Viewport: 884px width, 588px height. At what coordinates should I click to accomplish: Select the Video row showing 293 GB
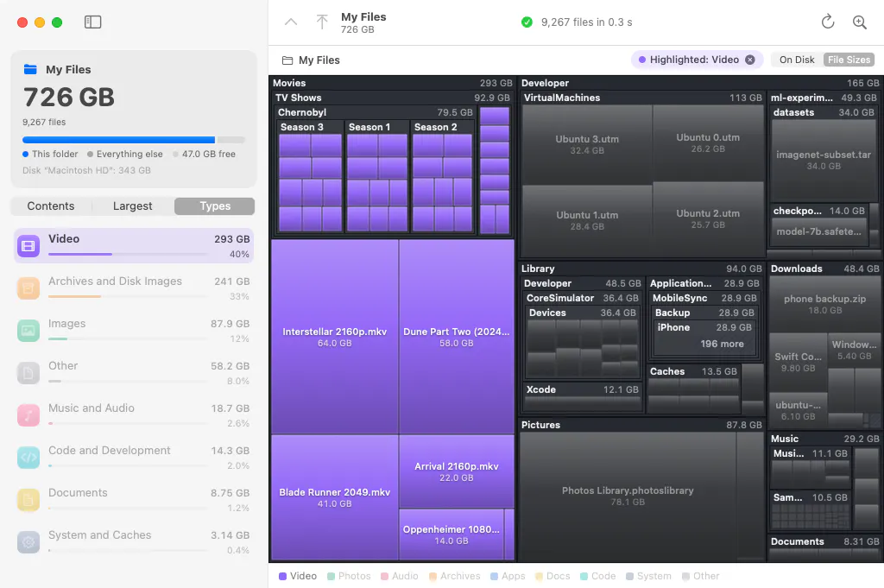pos(134,246)
